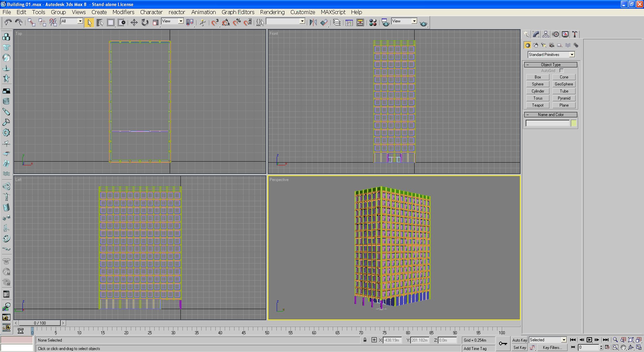Activate the Select and Uniform Scale tool
644x352 pixels.
(x=156, y=22)
